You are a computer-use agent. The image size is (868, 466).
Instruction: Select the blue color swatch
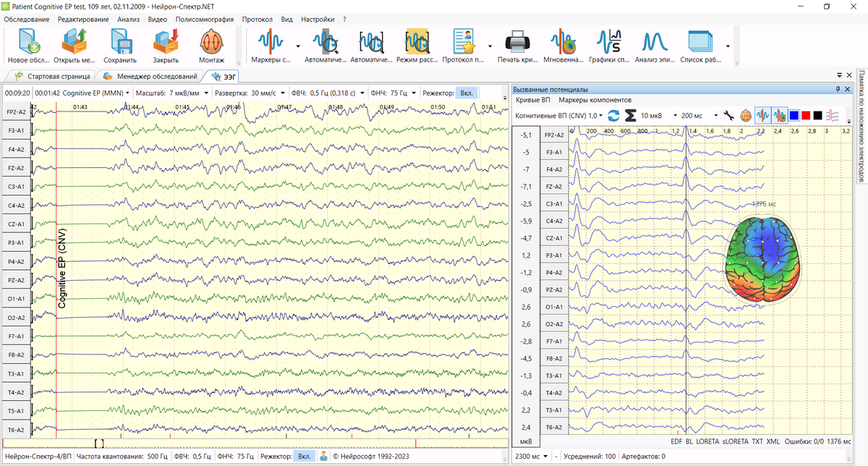(x=794, y=115)
